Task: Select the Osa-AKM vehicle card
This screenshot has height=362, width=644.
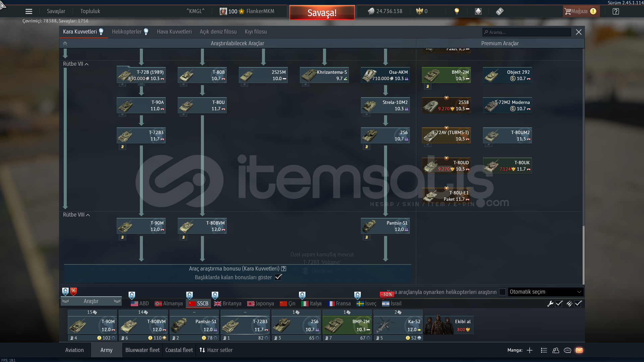Action: 385,75
